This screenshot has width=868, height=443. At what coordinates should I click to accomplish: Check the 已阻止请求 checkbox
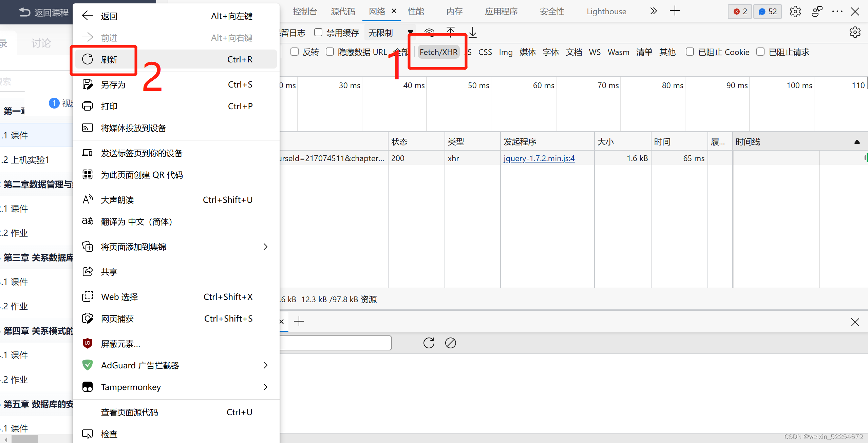pos(760,52)
